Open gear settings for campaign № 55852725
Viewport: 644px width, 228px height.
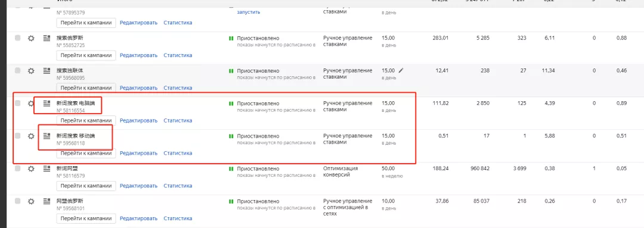pyautogui.click(x=31, y=38)
